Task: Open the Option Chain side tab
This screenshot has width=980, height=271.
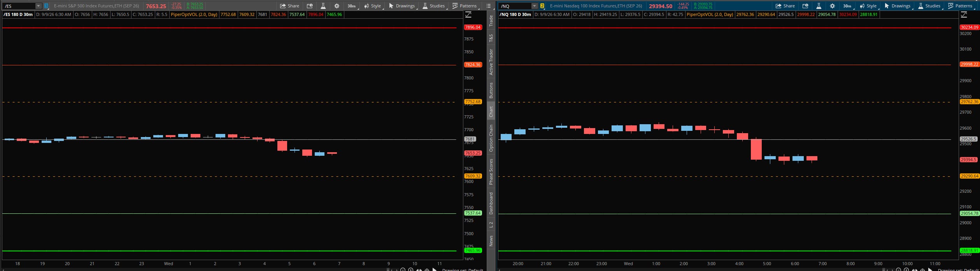Action: pos(491,138)
